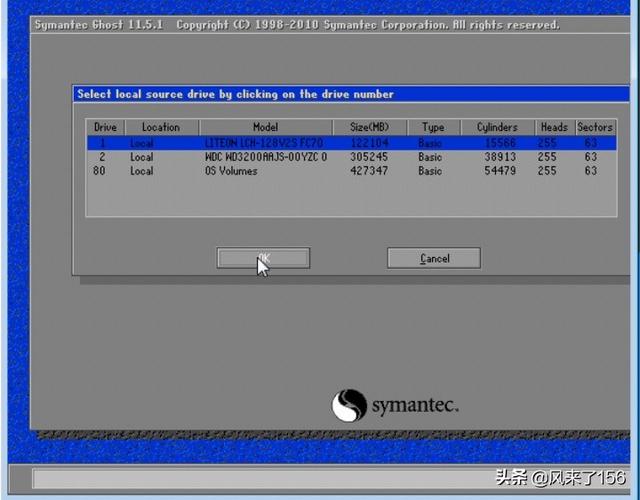Click the Symantec Ghost 11.5.1 title text
640x500 pixels.
click(x=99, y=25)
